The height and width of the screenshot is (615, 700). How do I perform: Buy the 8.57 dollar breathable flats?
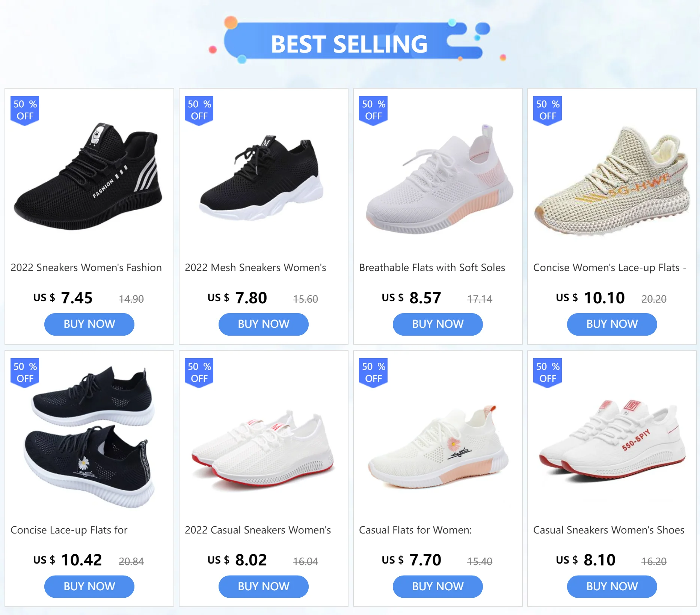coord(438,324)
